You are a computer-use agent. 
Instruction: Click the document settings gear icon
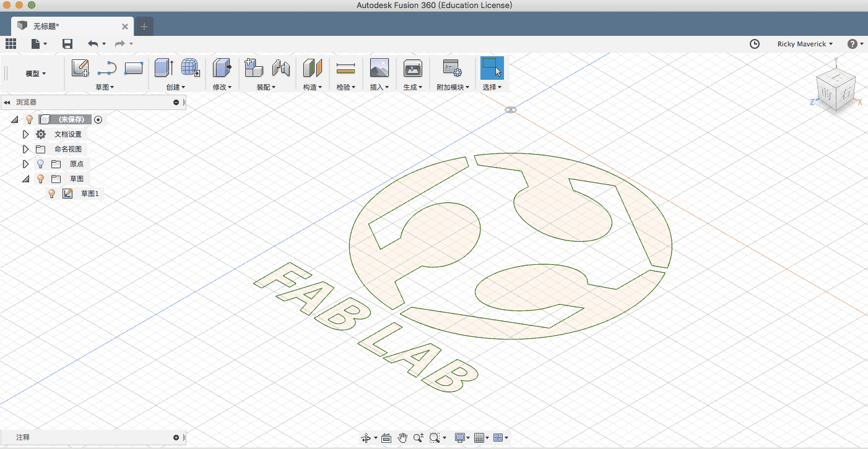click(41, 134)
